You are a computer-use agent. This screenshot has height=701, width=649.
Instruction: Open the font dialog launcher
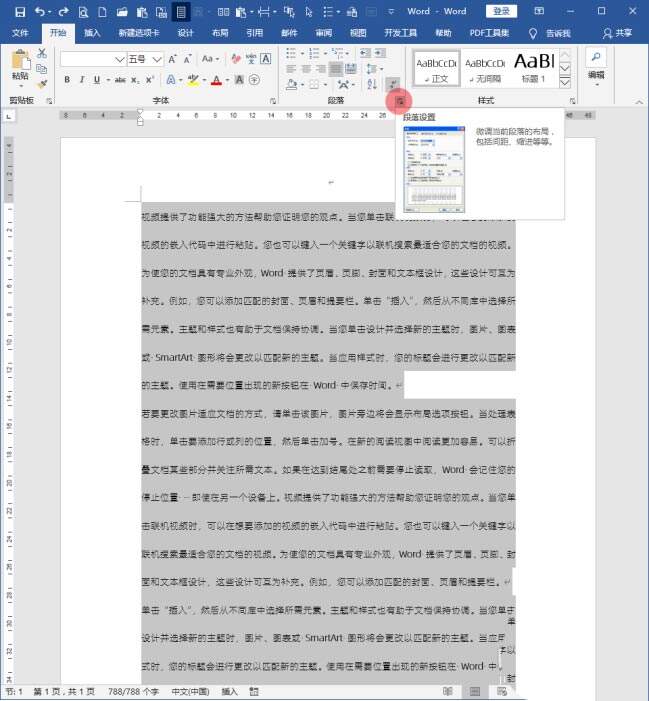(273, 101)
